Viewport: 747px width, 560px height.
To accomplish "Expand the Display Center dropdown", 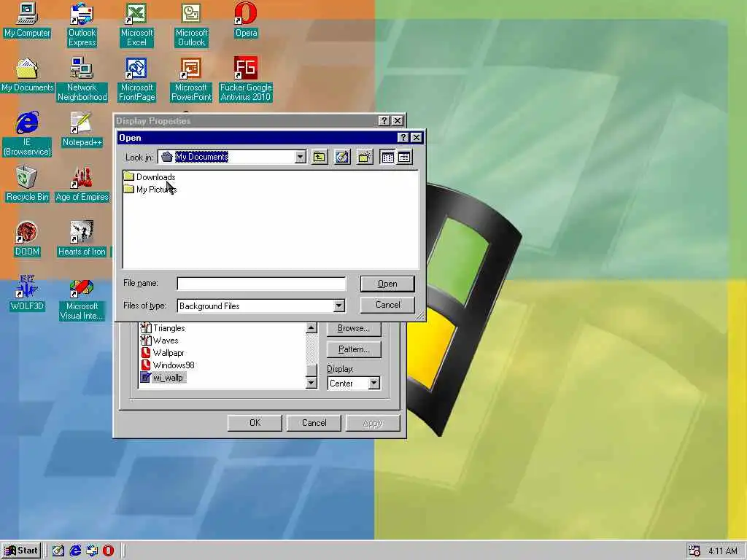I will pyautogui.click(x=374, y=383).
